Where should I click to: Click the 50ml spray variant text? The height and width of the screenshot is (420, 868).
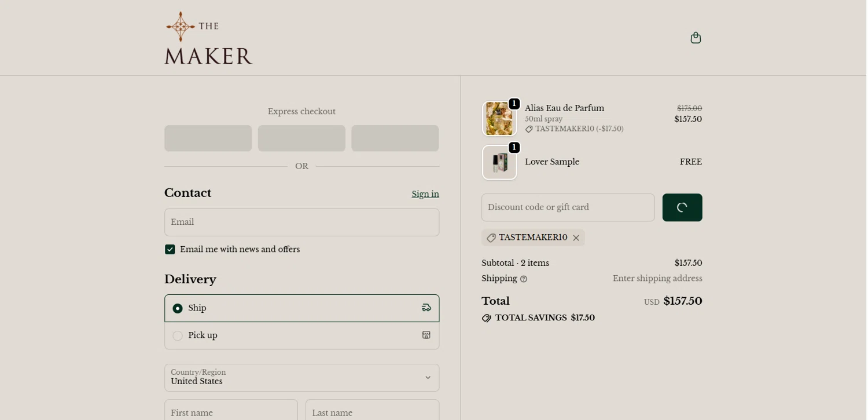point(543,119)
